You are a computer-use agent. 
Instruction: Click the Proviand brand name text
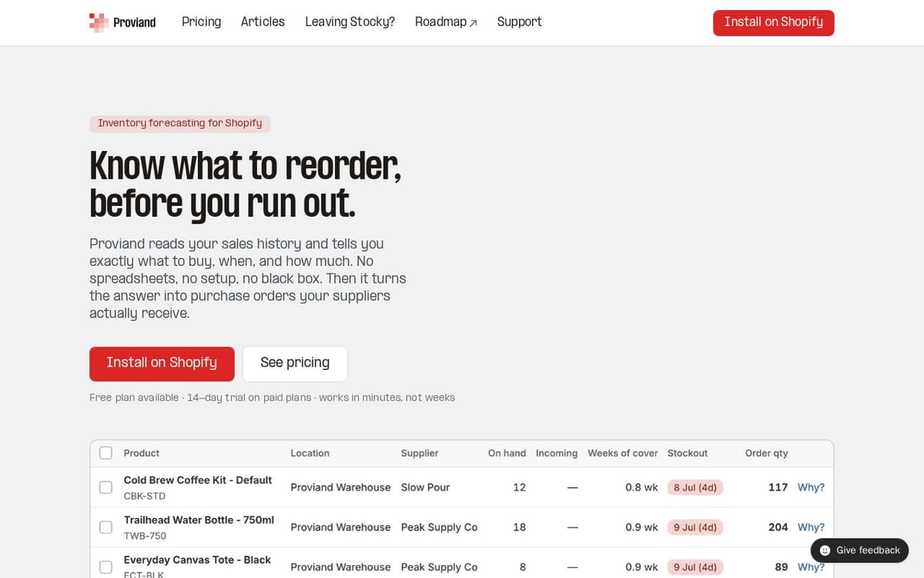[134, 22]
